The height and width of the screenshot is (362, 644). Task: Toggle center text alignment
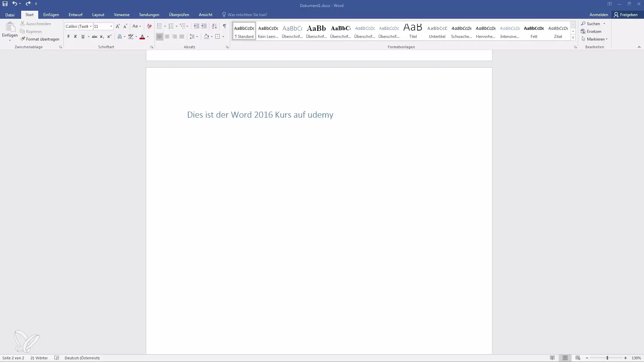pyautogui.click(x=167, y=37)
